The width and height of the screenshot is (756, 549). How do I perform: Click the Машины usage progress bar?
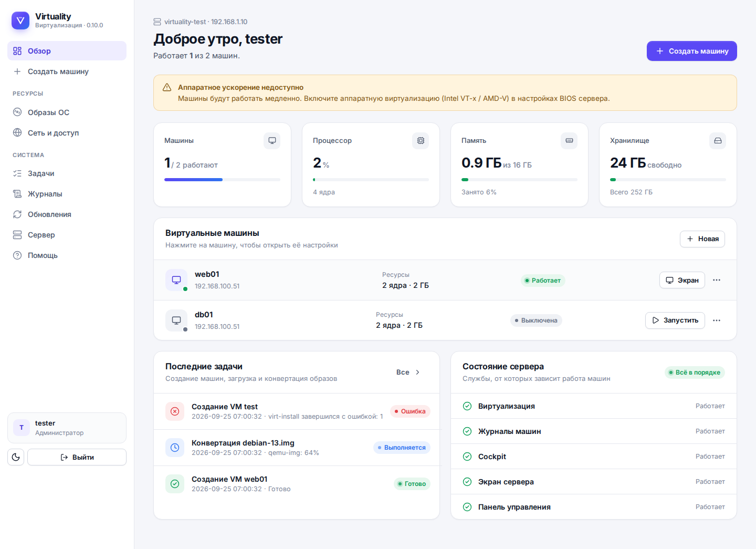pos(222,180)
